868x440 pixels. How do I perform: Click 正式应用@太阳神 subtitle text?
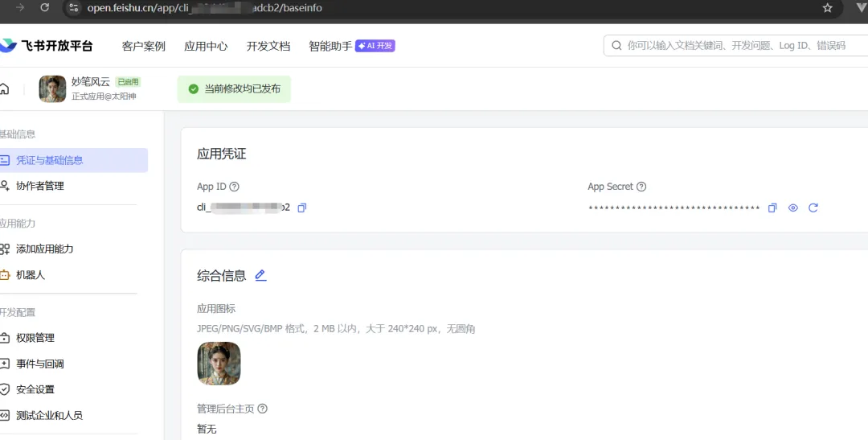(104, 97)
